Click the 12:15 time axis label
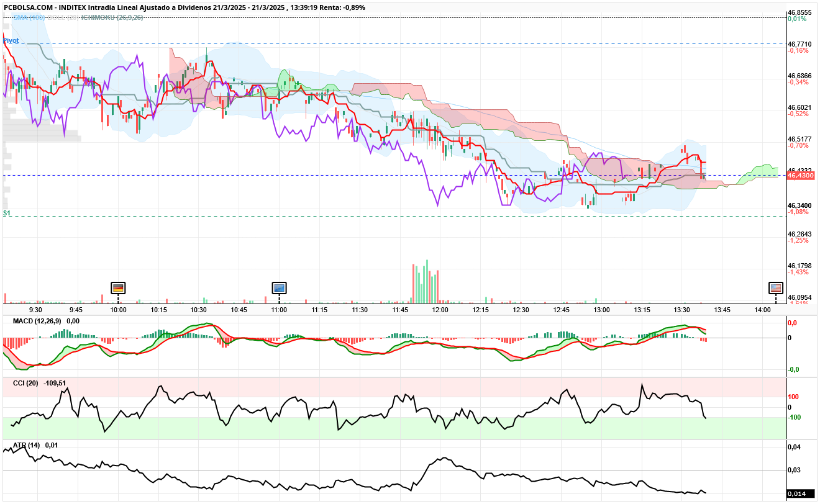820x504 pixels. click(x=481, y=309)
